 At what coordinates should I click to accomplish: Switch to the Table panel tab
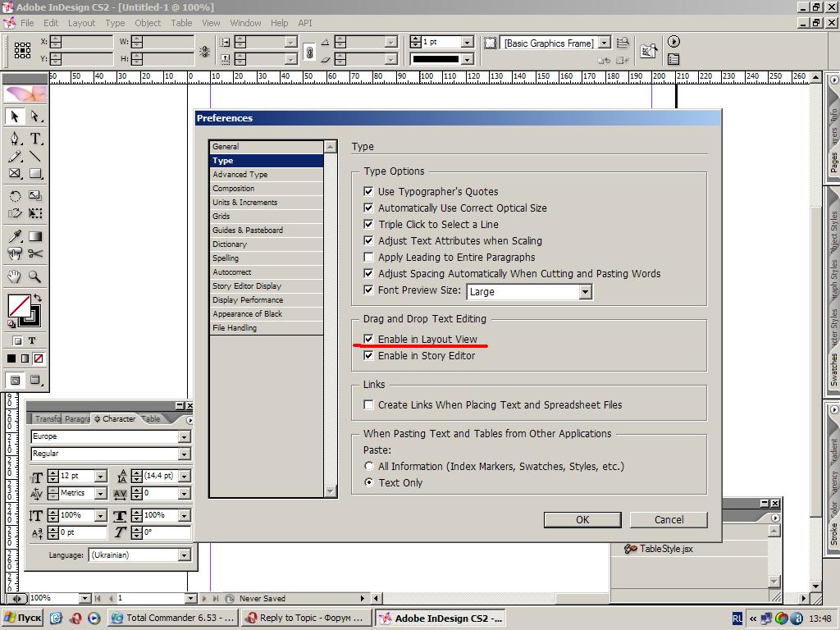pyautogui.click(x=151, y=419)
